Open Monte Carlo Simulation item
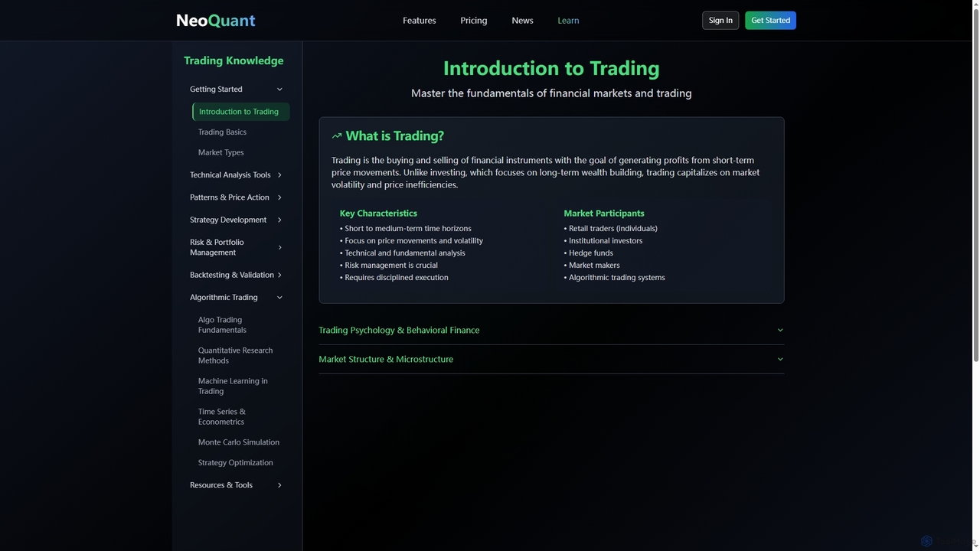The height and width of the screenshot is (551, 980). coord(239,442)
